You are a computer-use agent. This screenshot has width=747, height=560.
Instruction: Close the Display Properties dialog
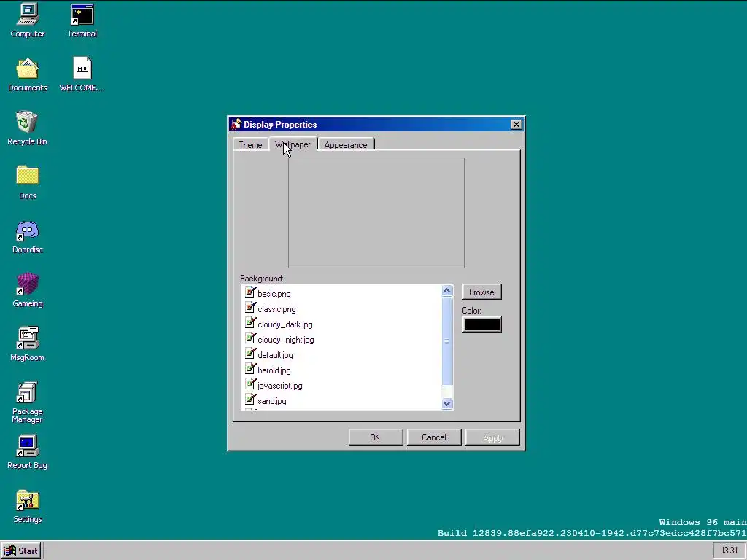click(x=516, y=124)
